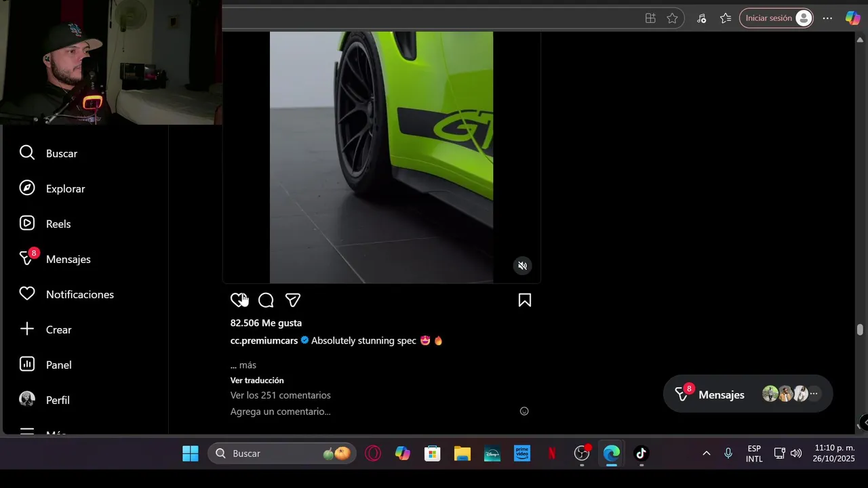Open cc.premiumcars profile link

pyautogui.click(x=264, y=341)
